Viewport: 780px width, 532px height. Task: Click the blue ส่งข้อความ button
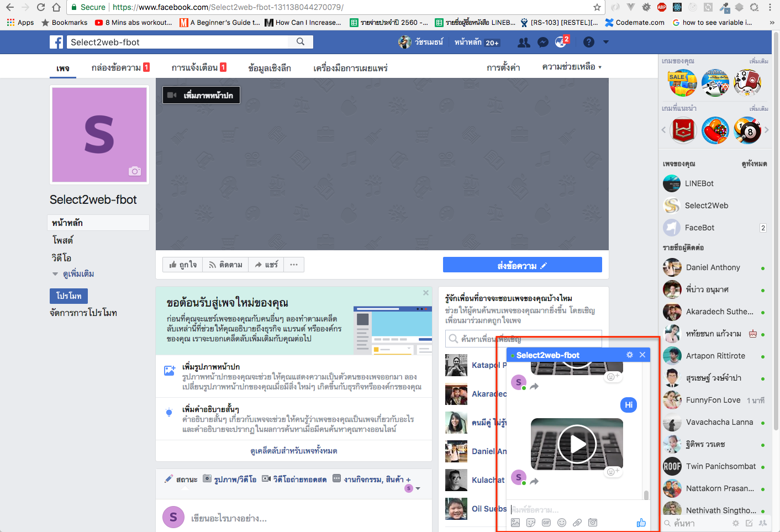(x=523, y=265)
